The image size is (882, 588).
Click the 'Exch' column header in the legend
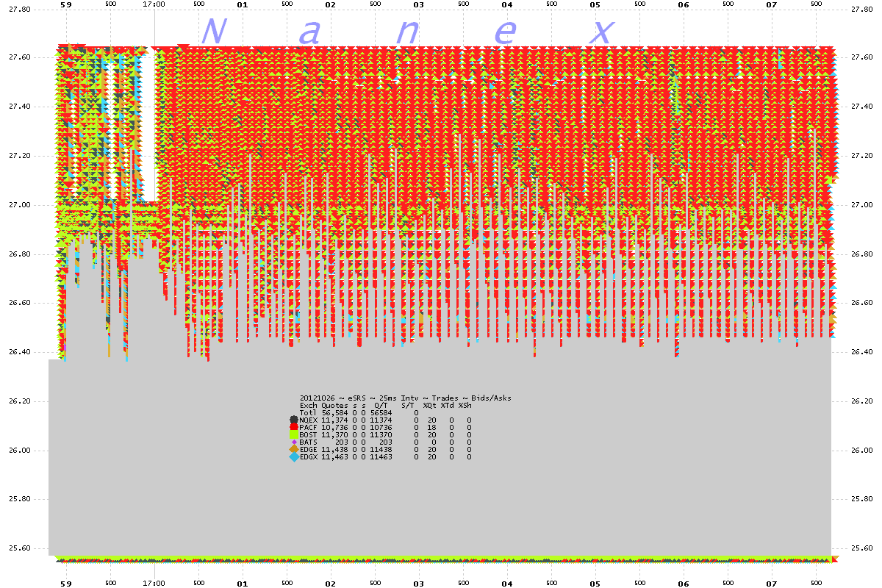[309, 405]
